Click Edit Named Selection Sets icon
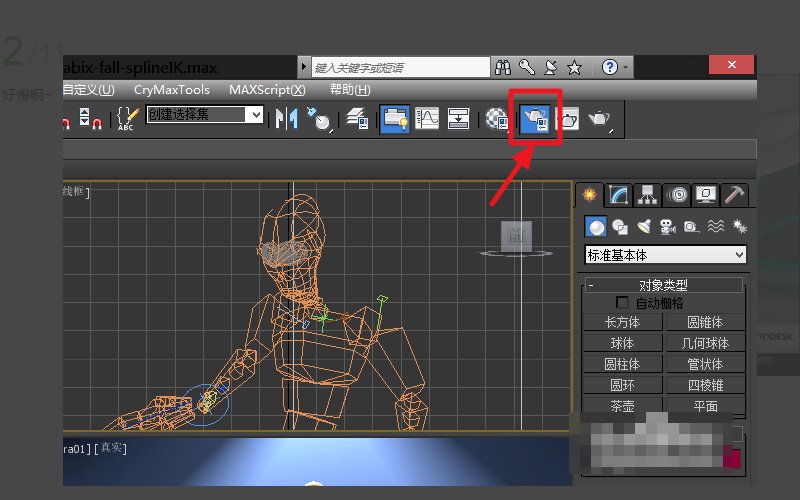The height and width of the screenshot is (500, 800). coord(128,119)
